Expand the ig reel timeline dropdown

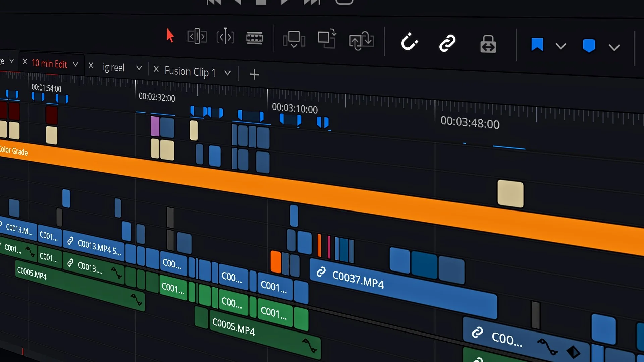coord(139,68)
